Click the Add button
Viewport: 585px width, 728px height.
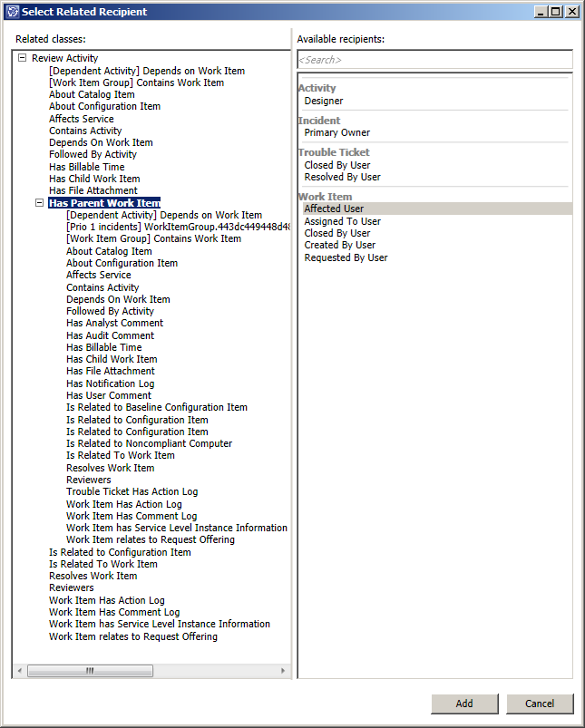pyautogui.click(x=464, y=704)
